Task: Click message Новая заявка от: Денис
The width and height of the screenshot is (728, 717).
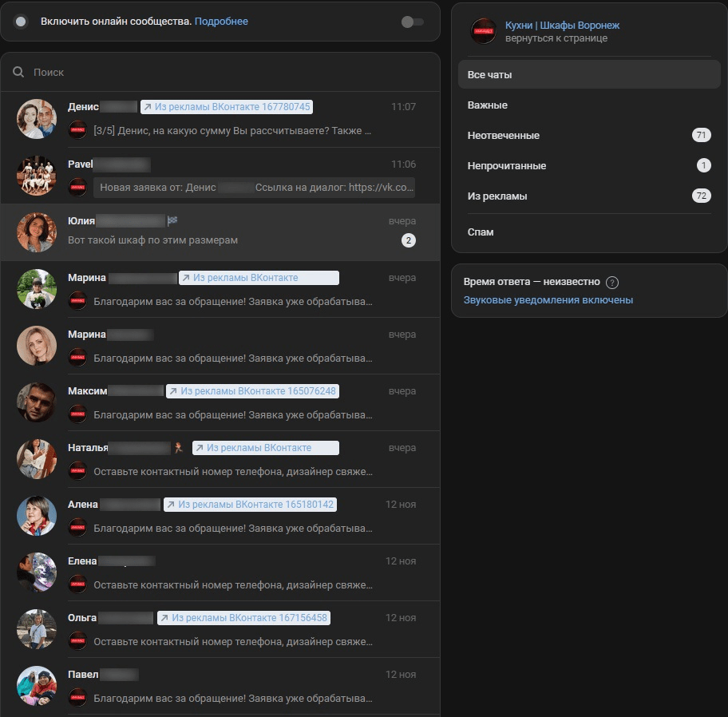Action: (254, 188)
